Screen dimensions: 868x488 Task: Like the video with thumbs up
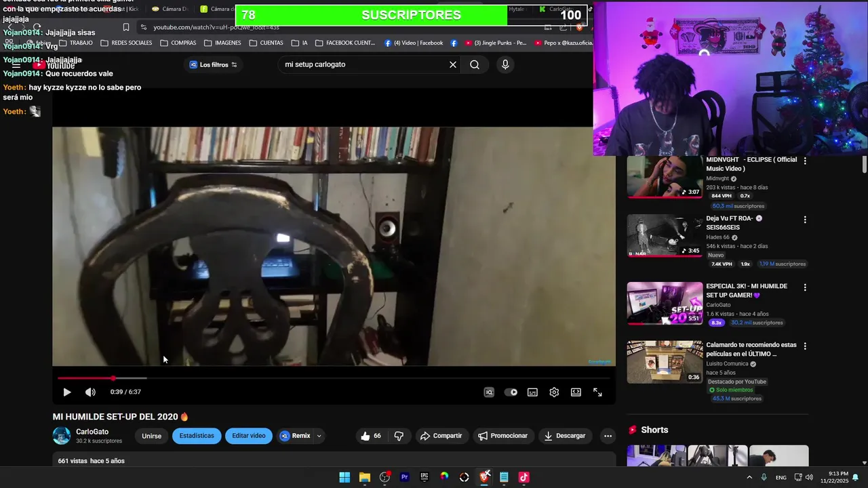coord(371,436)
